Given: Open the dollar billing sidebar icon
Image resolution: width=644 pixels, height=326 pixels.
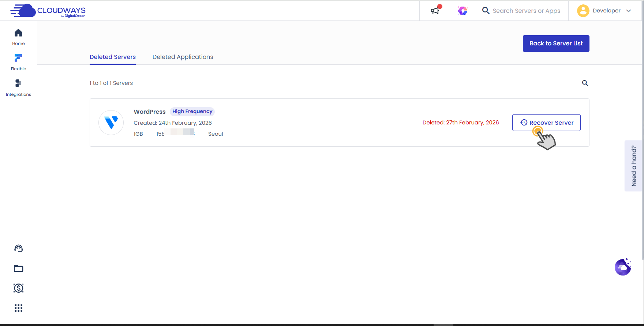Looking at the screenshot, I should (18, 288).
